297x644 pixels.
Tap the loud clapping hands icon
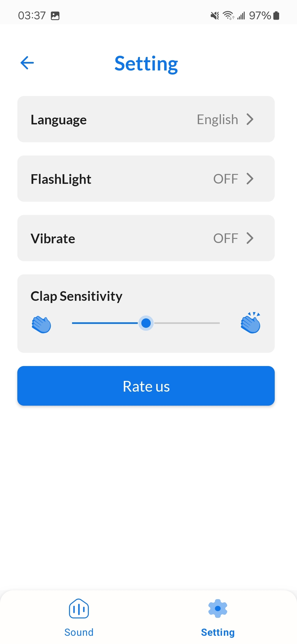[x=251, y=323]
